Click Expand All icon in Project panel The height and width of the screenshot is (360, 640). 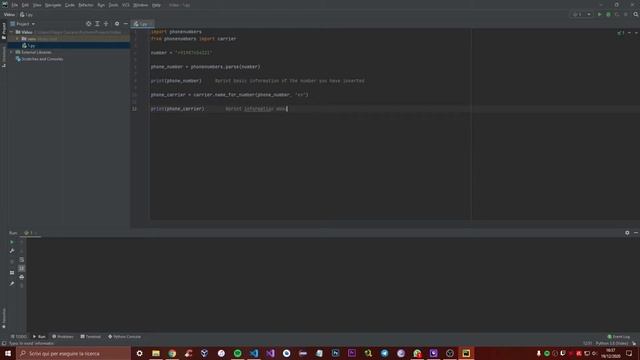point(97,24)
